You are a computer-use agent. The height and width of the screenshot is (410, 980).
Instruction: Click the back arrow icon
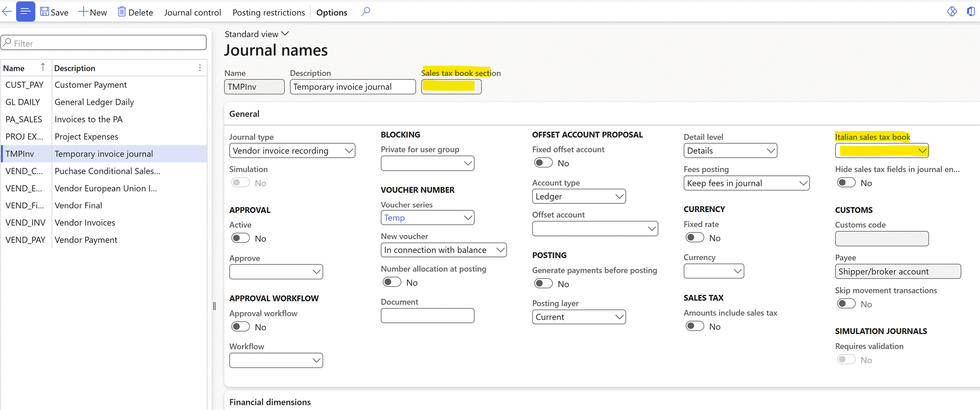pyautogui.click(x=7, y=12)
